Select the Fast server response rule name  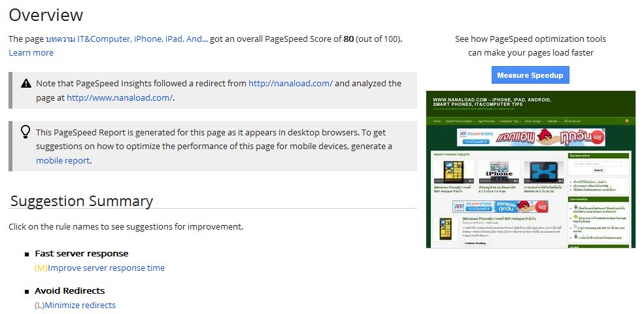click(81, 254)
